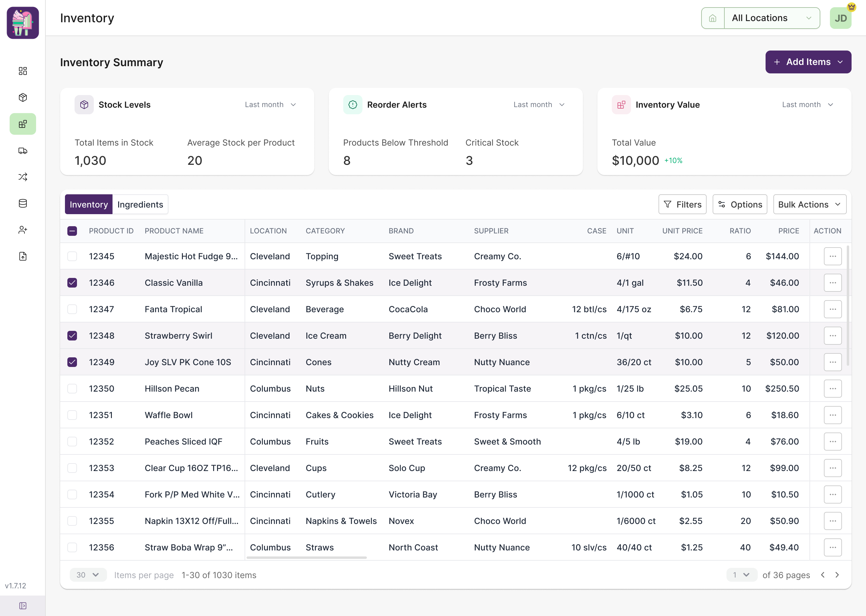
Task: Sort by BRAND column header
Action: [401, 231]
